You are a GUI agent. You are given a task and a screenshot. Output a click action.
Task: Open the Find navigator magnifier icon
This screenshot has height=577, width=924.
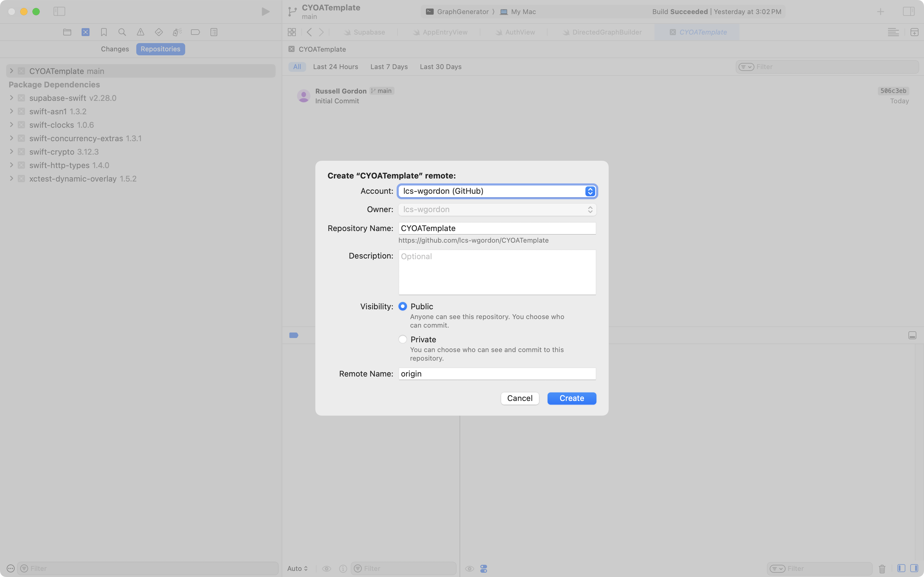click(x=122, y=32)
